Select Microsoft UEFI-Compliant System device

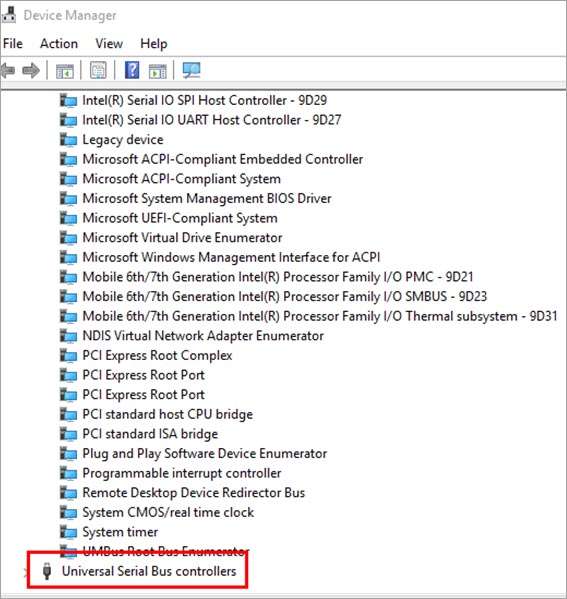click(180, 218)
